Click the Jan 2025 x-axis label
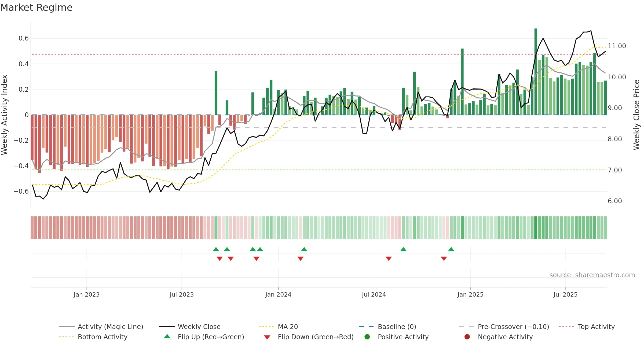The width and height of the screenshot is (644, 362). [470, 294]
